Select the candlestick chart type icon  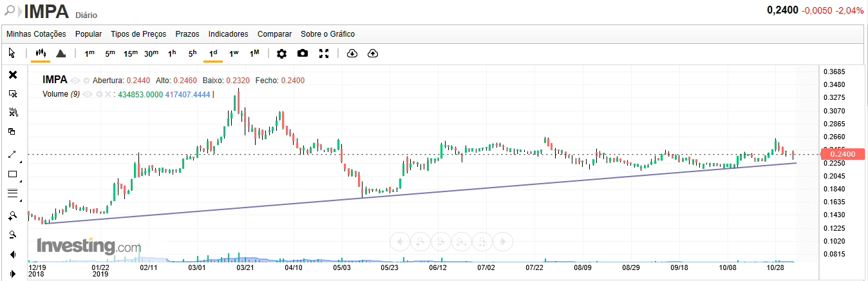click(41, 53)
